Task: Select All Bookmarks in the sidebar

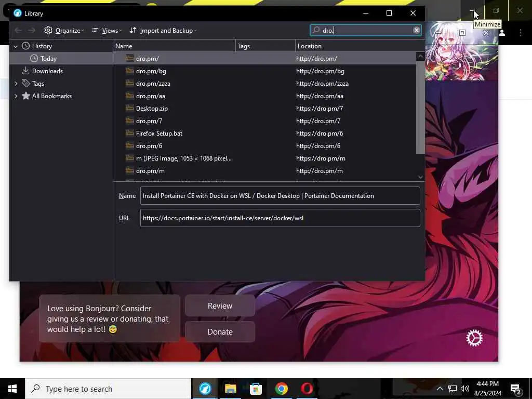Action: (x=61, y=96)
